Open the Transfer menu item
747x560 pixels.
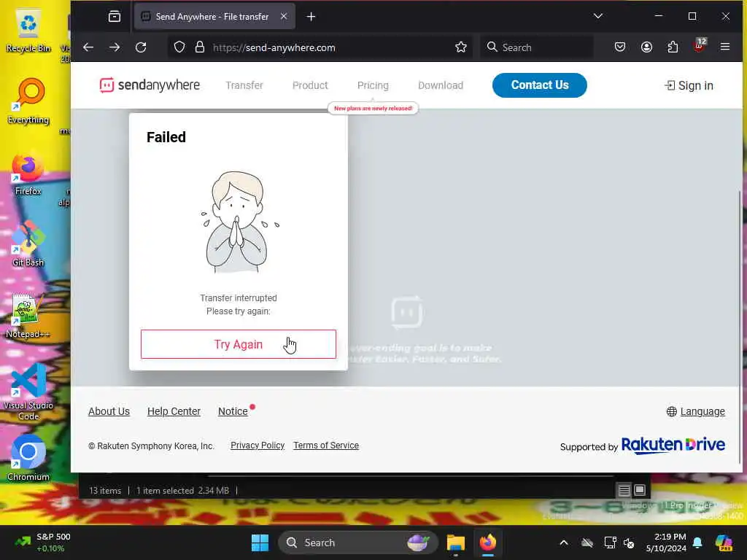coord(244,85)
